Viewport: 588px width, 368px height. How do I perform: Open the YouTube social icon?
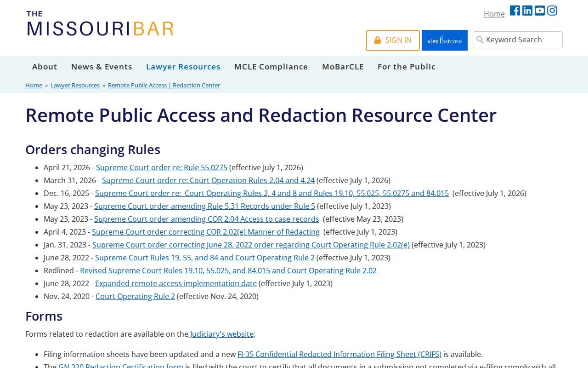point(540,11)
